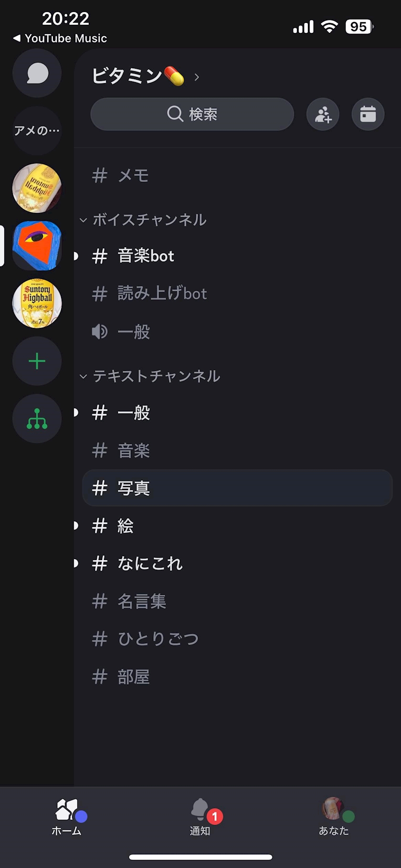
Task: Open direct messages speech bubble icon
Action: tap(37, 74)
